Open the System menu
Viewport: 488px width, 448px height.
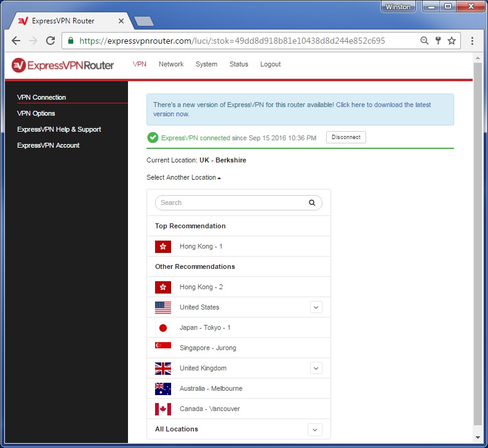[206, 64]
